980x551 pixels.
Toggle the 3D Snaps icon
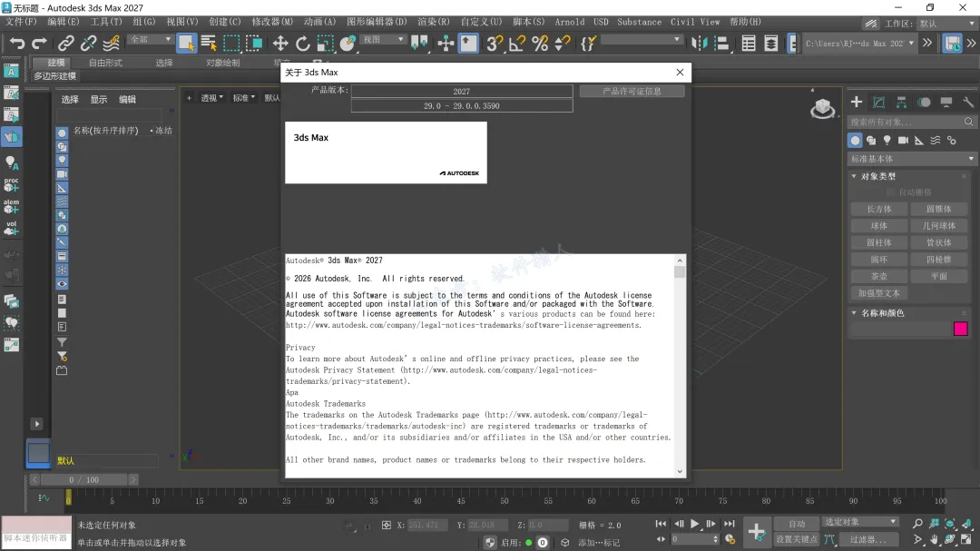pyautogui.click(x=495, y=44)
